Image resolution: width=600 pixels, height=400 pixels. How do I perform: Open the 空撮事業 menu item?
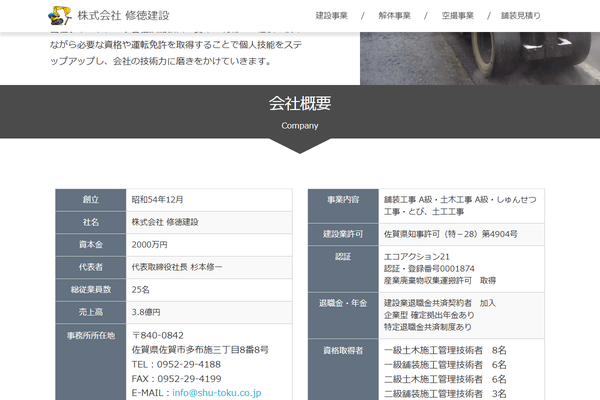click(458, 16)
